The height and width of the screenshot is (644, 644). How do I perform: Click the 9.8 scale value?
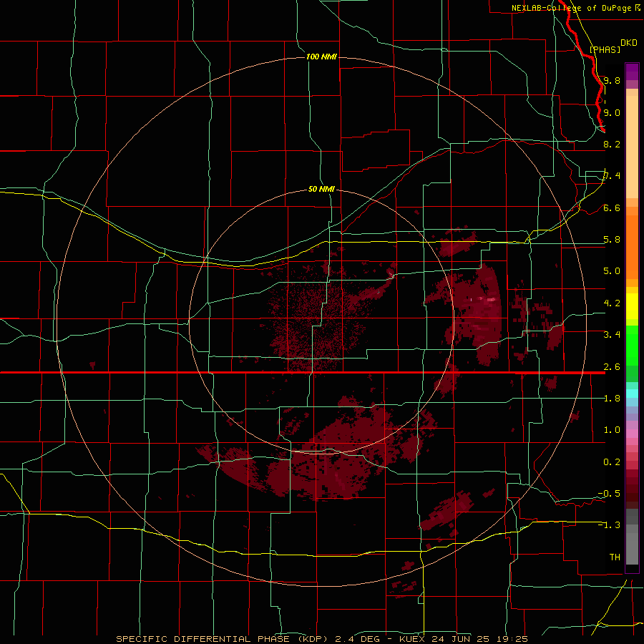pos(612,80)
